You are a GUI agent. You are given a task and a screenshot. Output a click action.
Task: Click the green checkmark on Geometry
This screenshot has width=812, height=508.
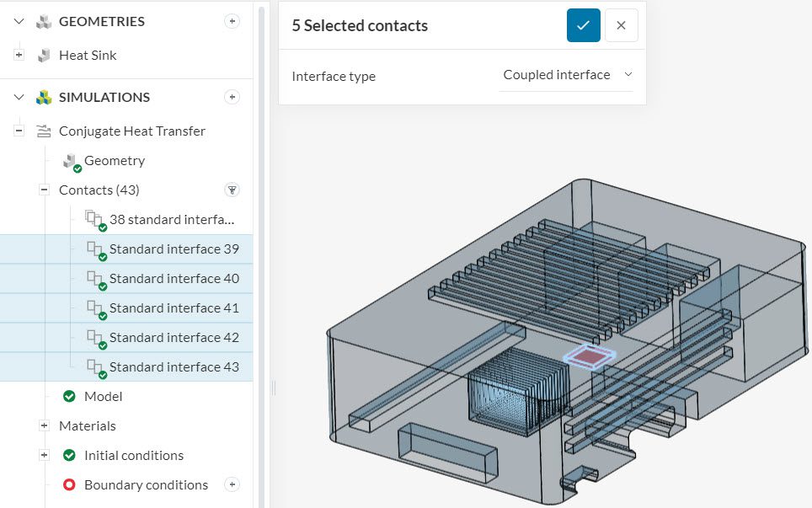coord(76,165)
